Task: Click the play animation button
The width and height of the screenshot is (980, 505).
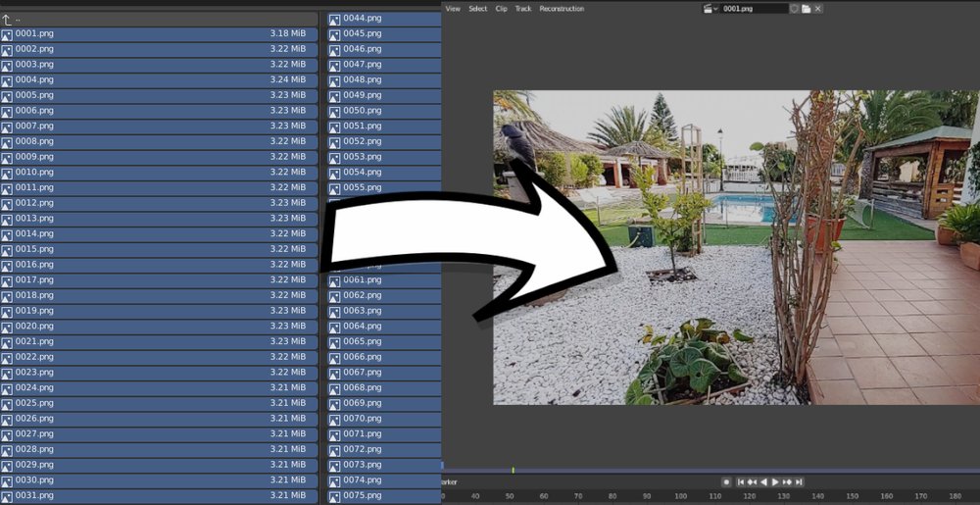Action: [x=775, y=481]
